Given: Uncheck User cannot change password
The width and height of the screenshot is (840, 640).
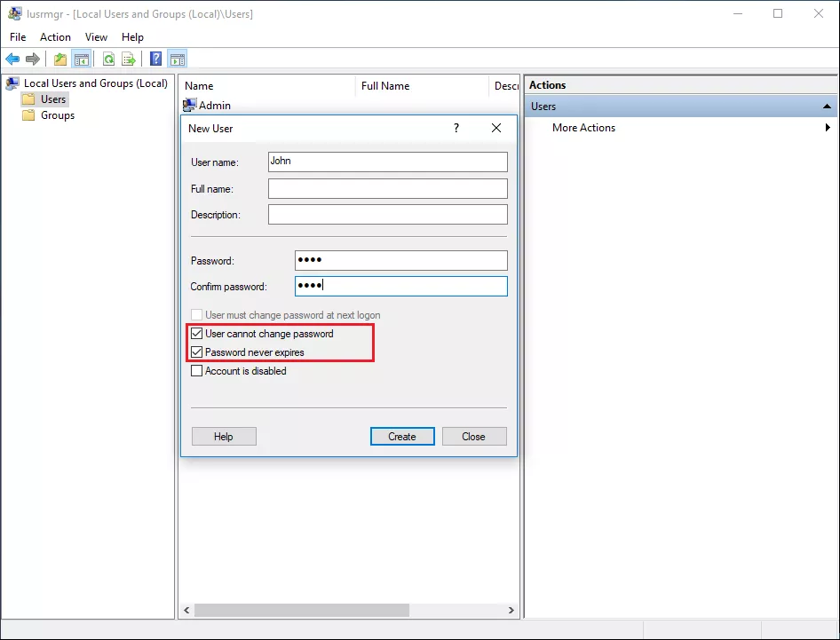Looking at the screenshot, I should [196, 334].
